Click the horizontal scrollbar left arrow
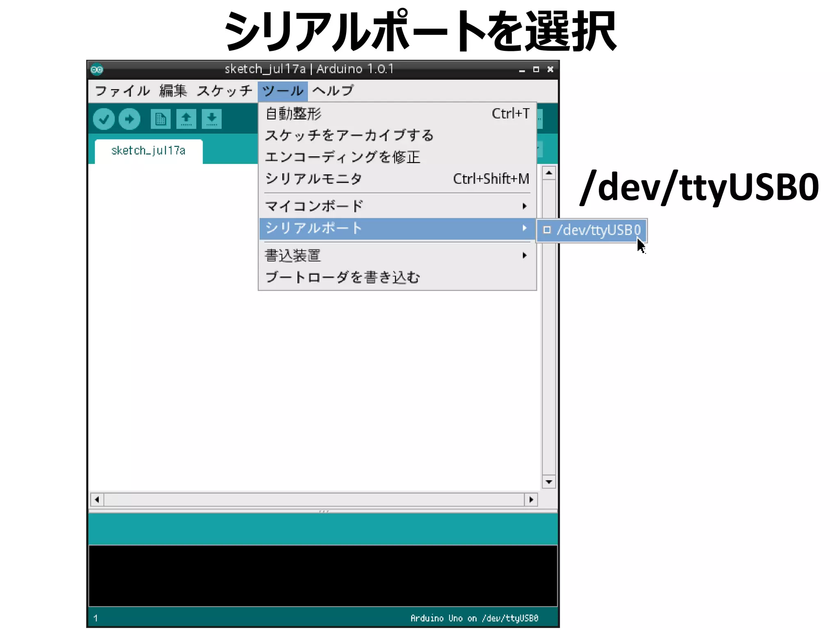 point(97,500)
